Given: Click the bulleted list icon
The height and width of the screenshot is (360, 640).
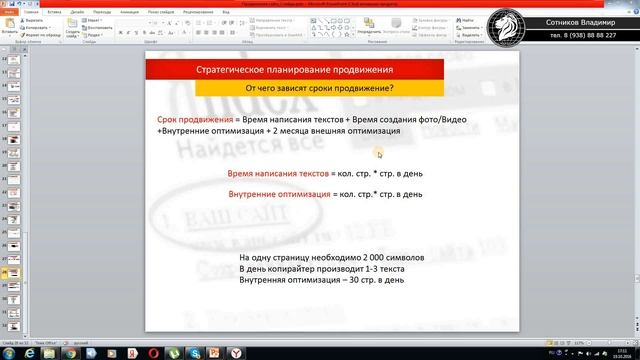Looking at the screenshot, I should click(199, 23).
